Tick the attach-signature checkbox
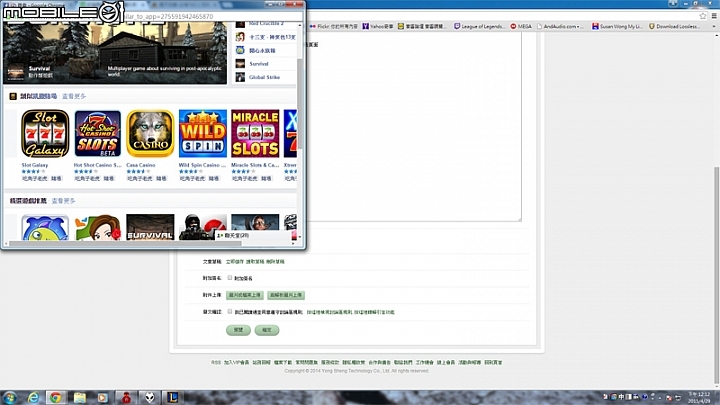This screenshot has width=720, height=405. pos(230,278)
